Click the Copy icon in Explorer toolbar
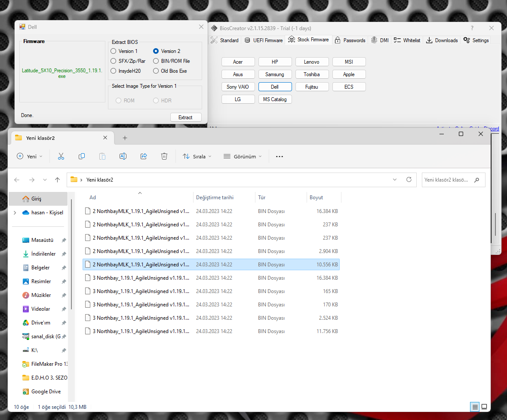 pos(82,157)
